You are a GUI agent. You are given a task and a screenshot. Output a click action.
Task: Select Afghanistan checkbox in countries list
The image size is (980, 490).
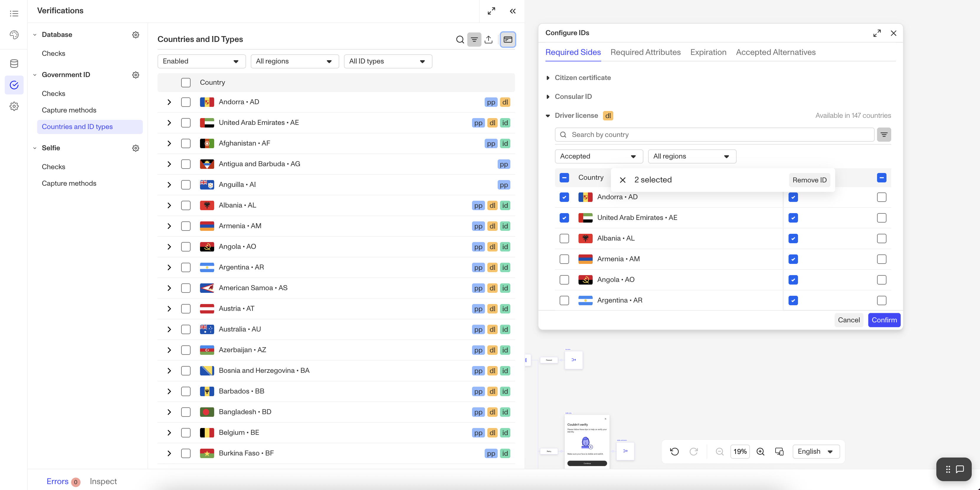(x=186, y=143)
